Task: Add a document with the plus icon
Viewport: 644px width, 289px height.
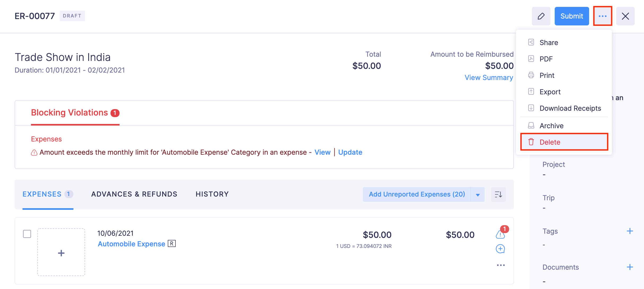Action: 630,267
